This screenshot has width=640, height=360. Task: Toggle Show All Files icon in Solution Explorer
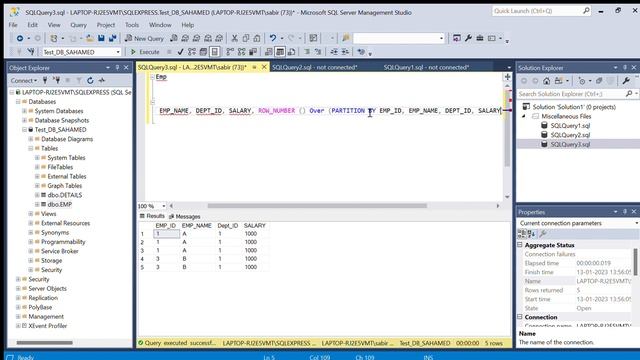tap(599, 81)
